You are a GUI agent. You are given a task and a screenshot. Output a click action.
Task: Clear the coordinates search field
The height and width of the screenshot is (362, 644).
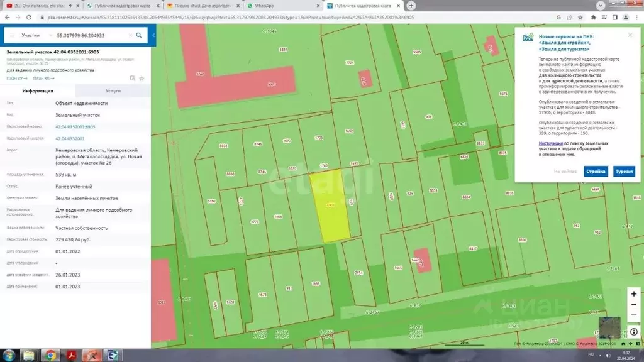131,35
